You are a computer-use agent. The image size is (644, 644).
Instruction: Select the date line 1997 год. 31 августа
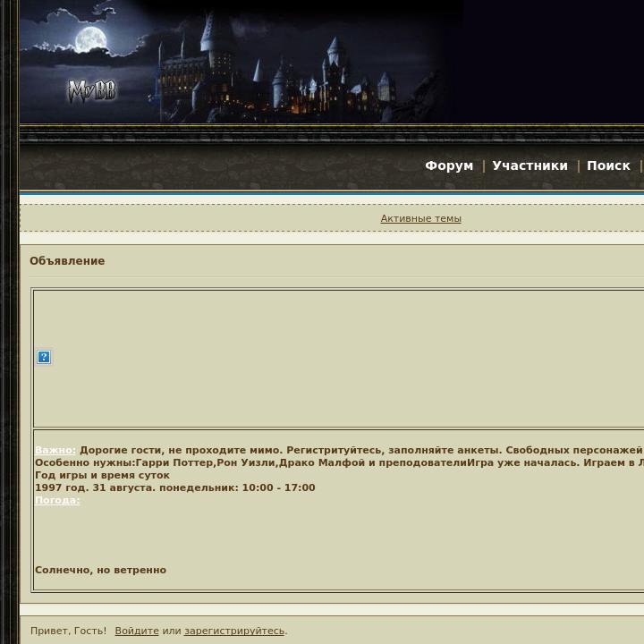96,487
